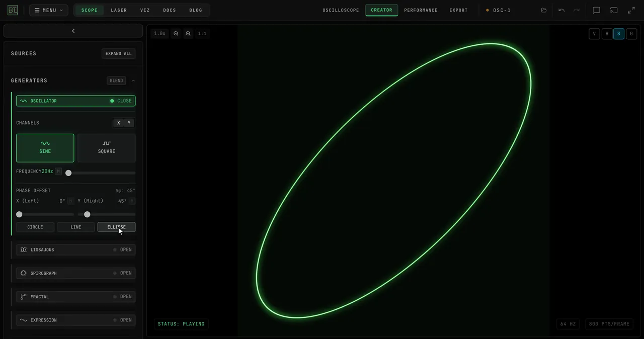Select the CREATOR tab
This screenshot has width=644, height=339.
382,10
